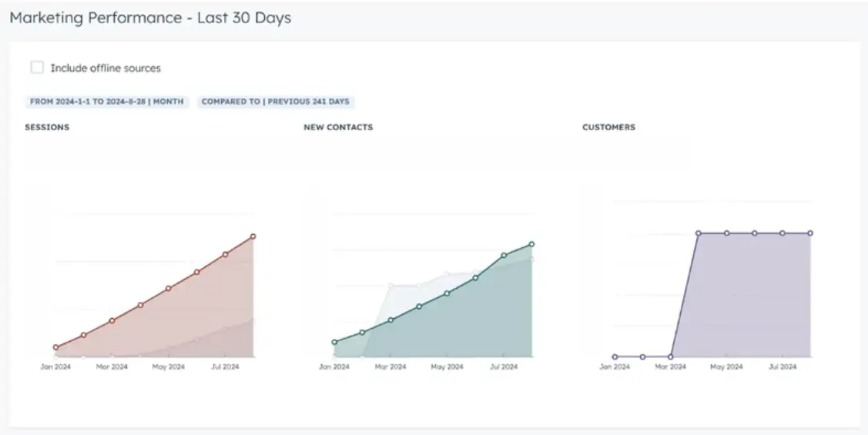Click the Mar 2024 axis label under Sessions
The image size is (868, 435).
click(x=112, y=367)
